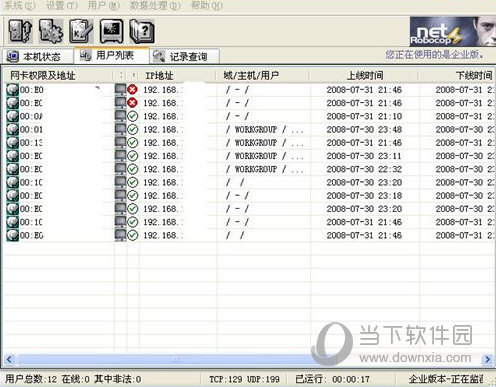Click the net Robocop logo banner
496x387 pixels.
452,31
